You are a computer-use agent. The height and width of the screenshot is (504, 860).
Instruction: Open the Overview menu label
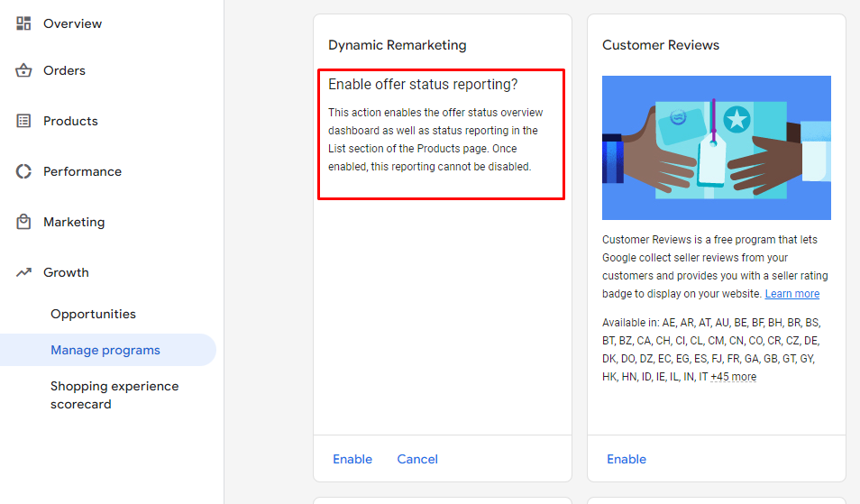point(72,23)
